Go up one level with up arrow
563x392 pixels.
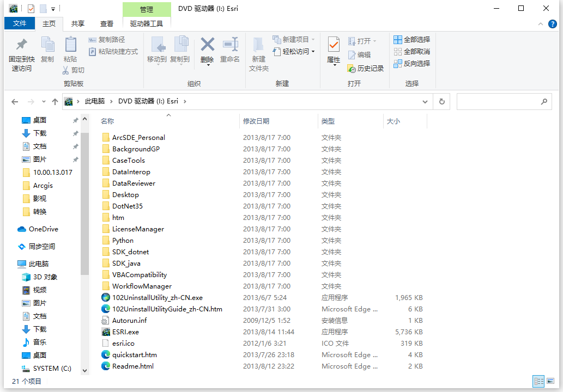[x=55, y=102]
